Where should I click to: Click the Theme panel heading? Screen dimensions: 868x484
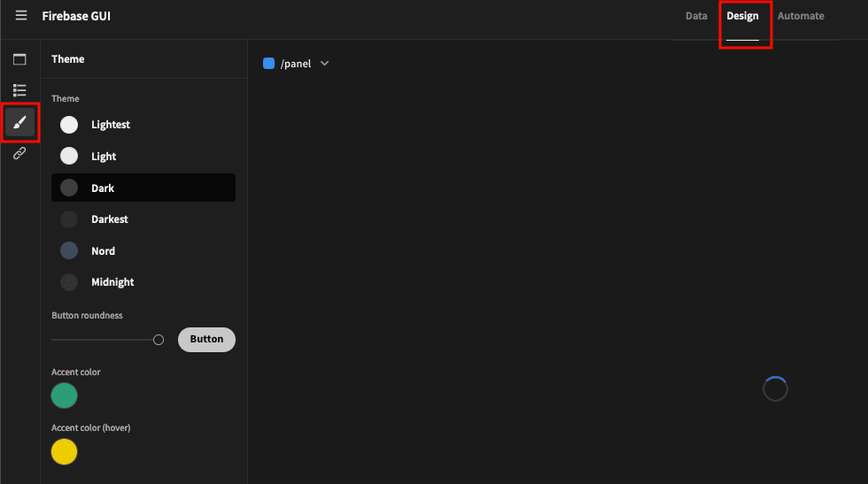point(68,59)
